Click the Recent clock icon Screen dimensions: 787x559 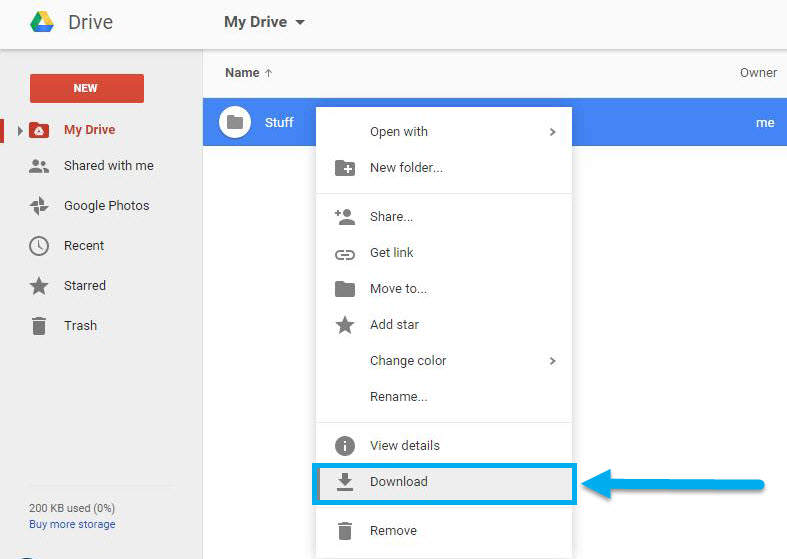point(39,246)
